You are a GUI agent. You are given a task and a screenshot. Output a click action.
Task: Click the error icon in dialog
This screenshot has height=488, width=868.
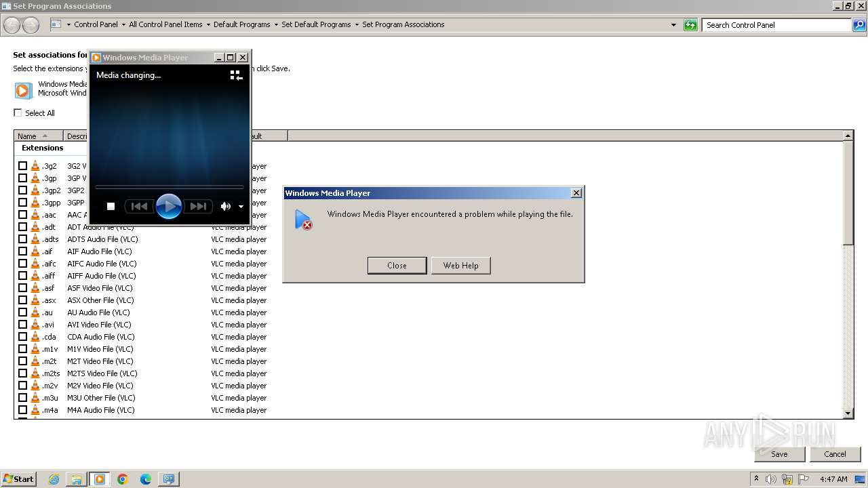(x=303, y=220)
